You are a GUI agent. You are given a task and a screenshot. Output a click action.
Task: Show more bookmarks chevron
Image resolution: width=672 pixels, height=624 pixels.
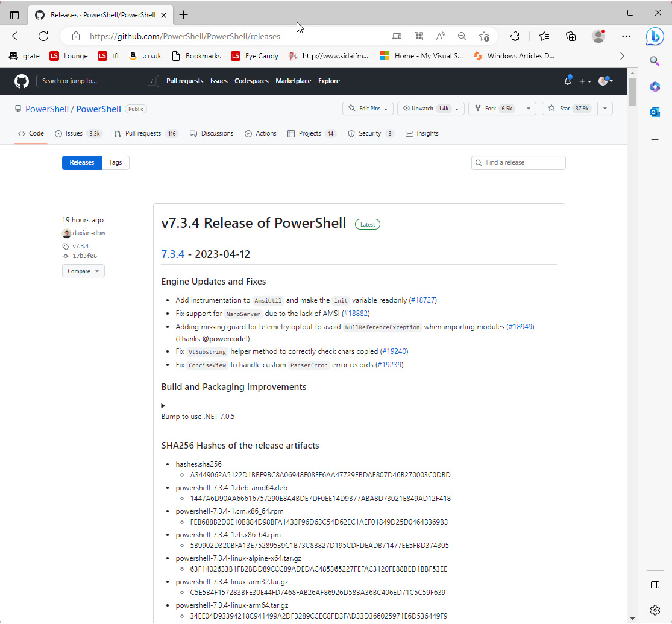(623, 56)
